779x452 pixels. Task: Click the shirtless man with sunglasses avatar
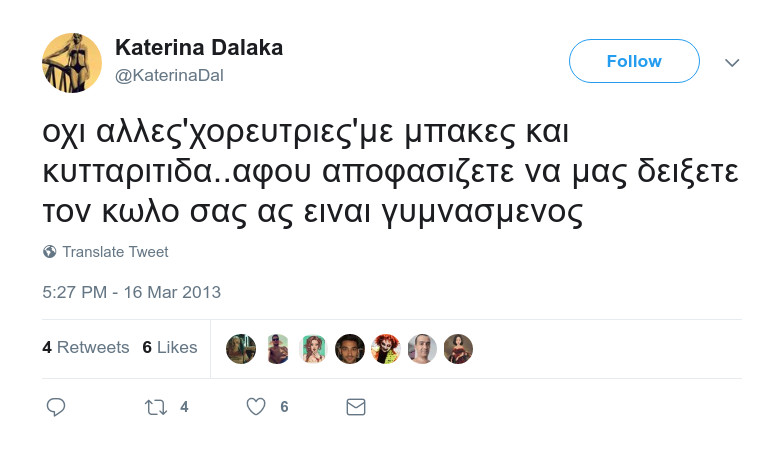click(x=278, y=348)
